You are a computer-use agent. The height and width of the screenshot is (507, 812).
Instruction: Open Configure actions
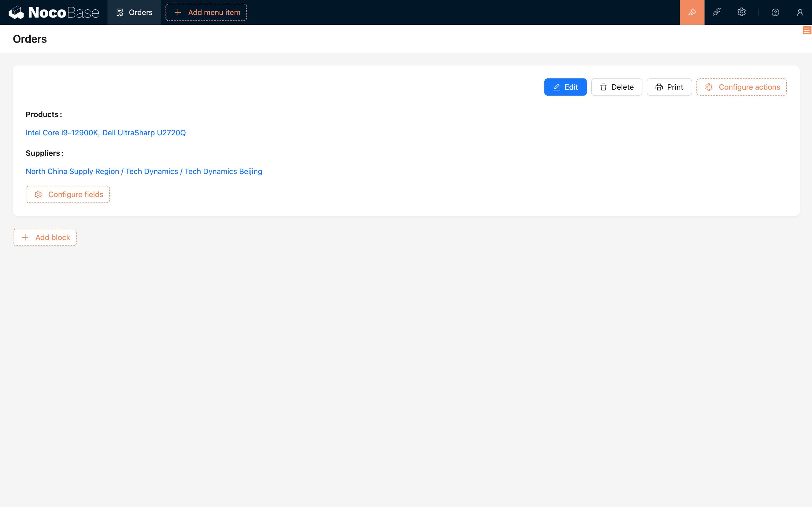[741, 87]
